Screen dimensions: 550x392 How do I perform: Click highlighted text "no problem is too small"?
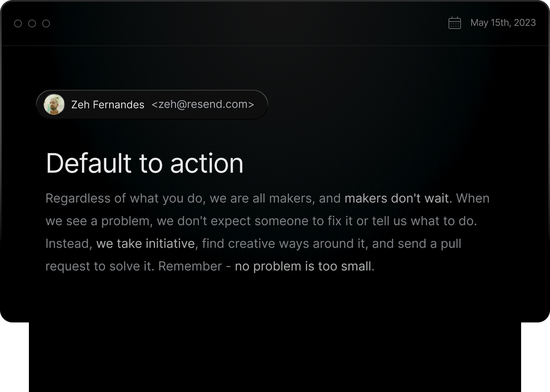[304, 266]
